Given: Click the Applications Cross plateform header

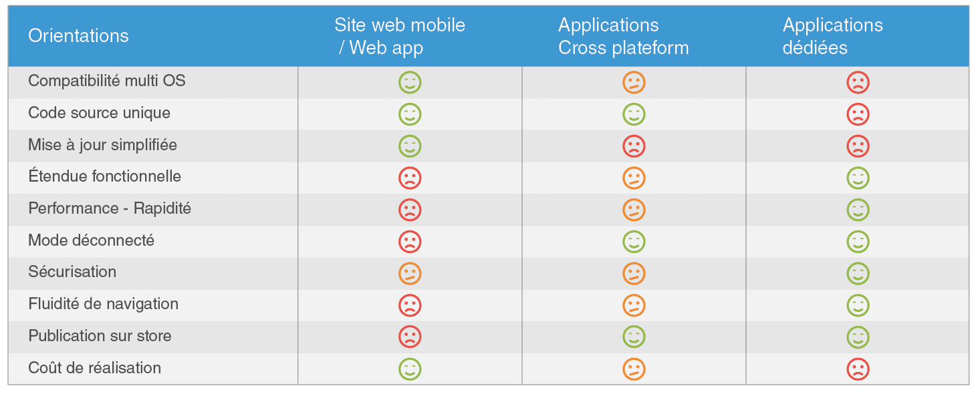Looking at the screenshot, I should [623, 37].
